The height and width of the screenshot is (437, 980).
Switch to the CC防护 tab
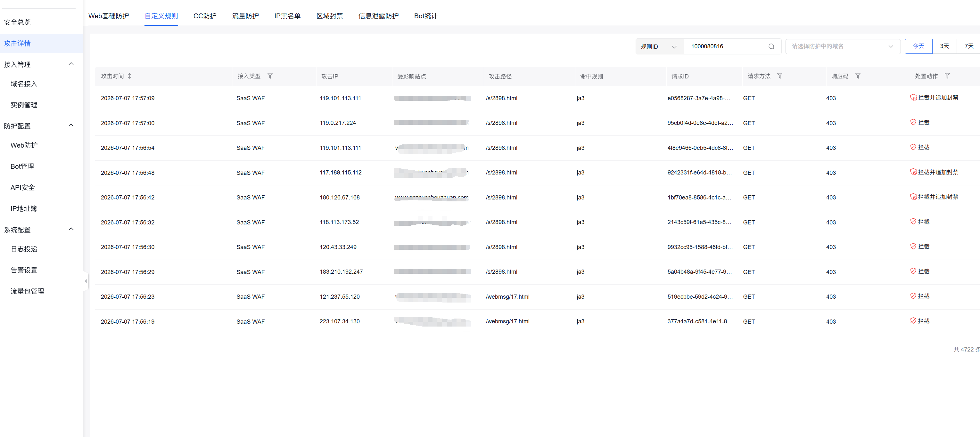point(205,16)
